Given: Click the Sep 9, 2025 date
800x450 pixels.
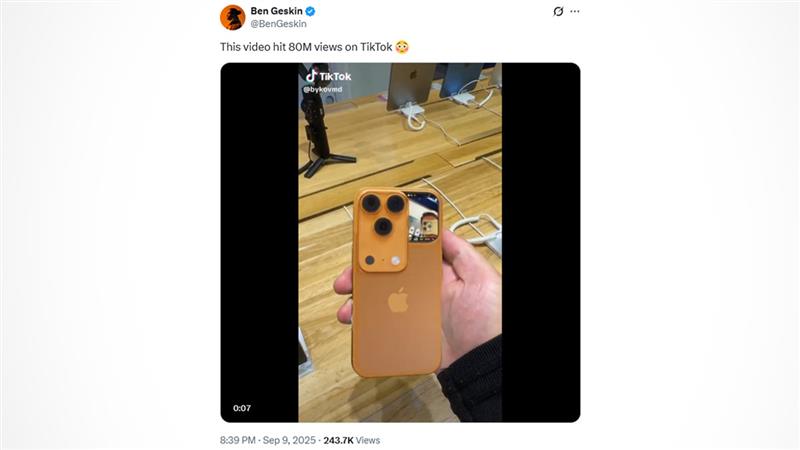Looking at the screenshot, I should (x=289, y=440).
